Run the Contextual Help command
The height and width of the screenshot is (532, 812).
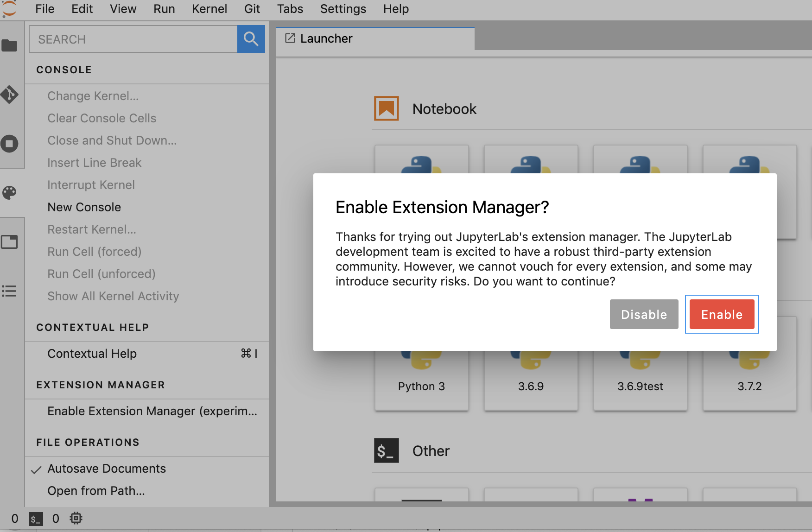[146, 354]
